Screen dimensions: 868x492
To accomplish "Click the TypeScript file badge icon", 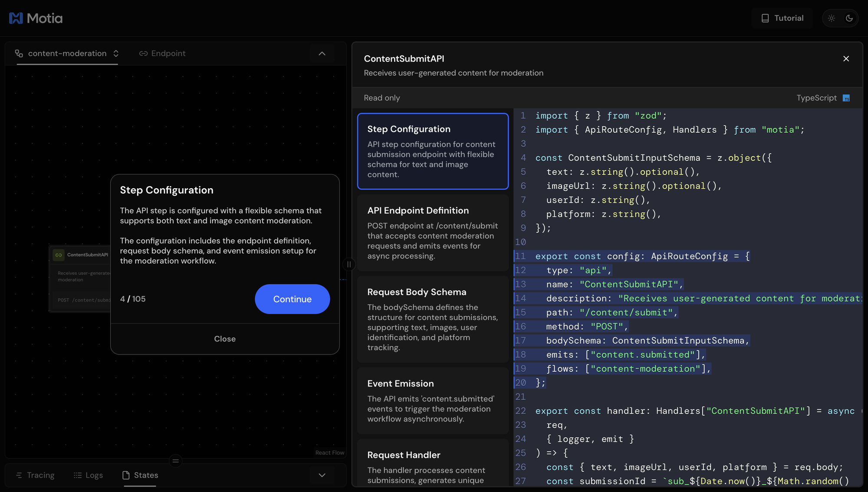I will 846,98.
